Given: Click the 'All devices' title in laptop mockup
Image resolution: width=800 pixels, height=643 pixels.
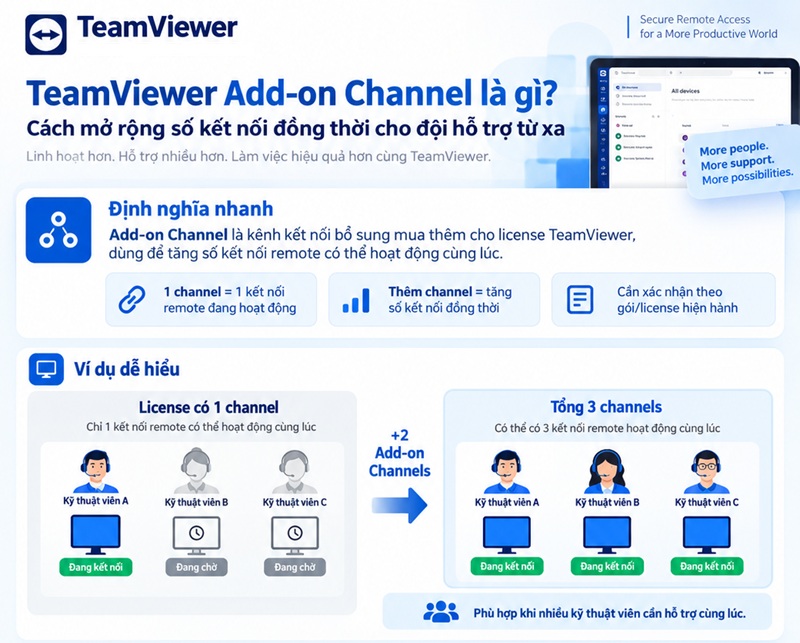Looking at the screenshot, I should 685,91.
